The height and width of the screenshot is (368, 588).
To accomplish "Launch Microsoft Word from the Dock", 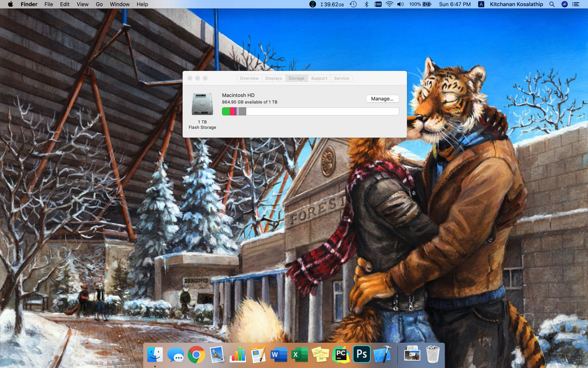I will [279, 354].
